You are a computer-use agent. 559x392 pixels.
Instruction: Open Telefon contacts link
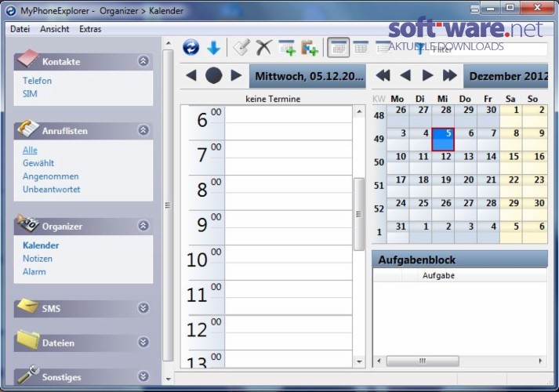point(37,81)
